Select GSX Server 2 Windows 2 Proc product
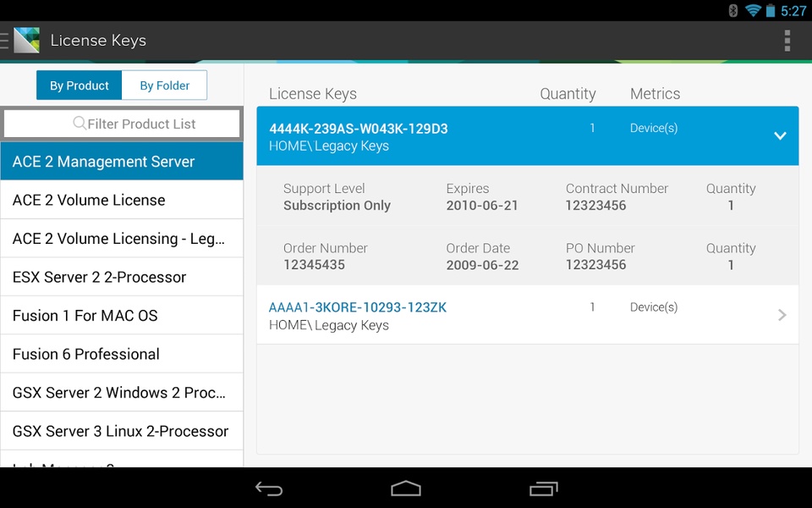Viewport: 812px width, 508px height. (x=122, y=392)
